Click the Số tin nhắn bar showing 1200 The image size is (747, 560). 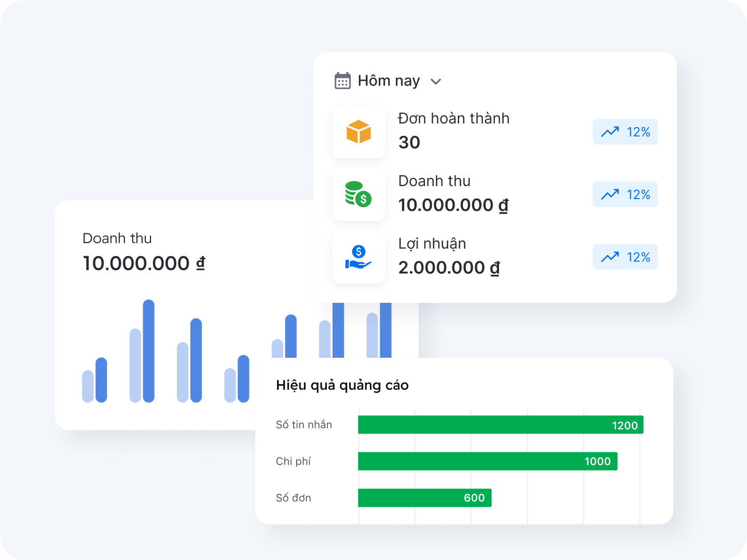(x=500, y=425)
